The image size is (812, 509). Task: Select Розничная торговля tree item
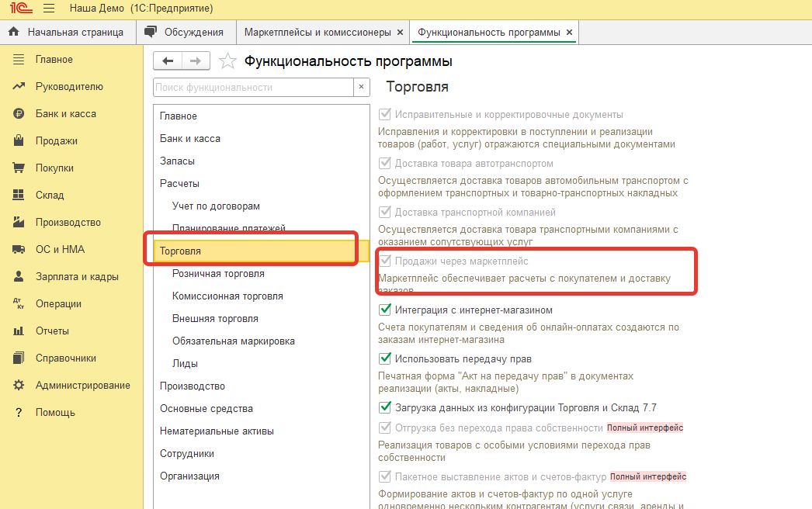click(x=218, y=274)
